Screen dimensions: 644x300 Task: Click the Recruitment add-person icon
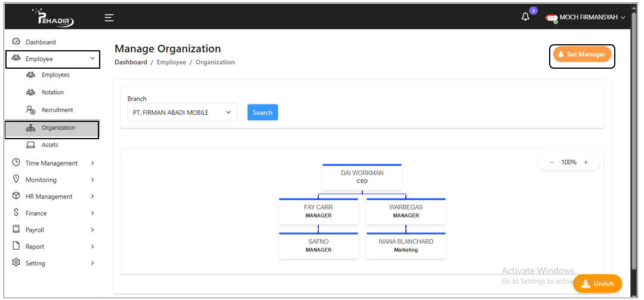30,110
